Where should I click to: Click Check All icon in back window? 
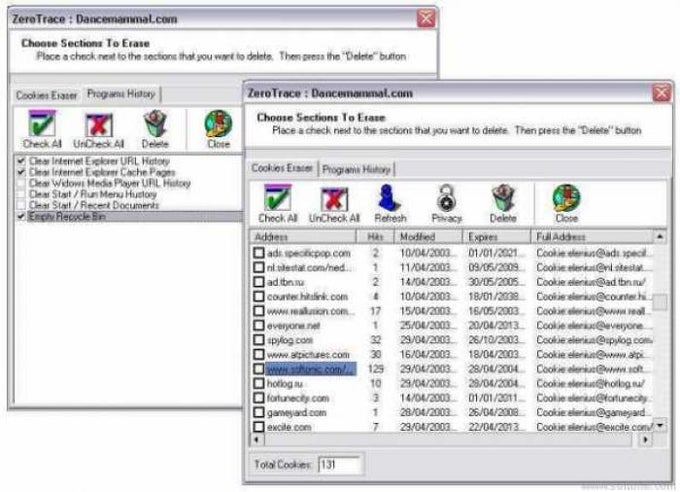click(42, 124)
